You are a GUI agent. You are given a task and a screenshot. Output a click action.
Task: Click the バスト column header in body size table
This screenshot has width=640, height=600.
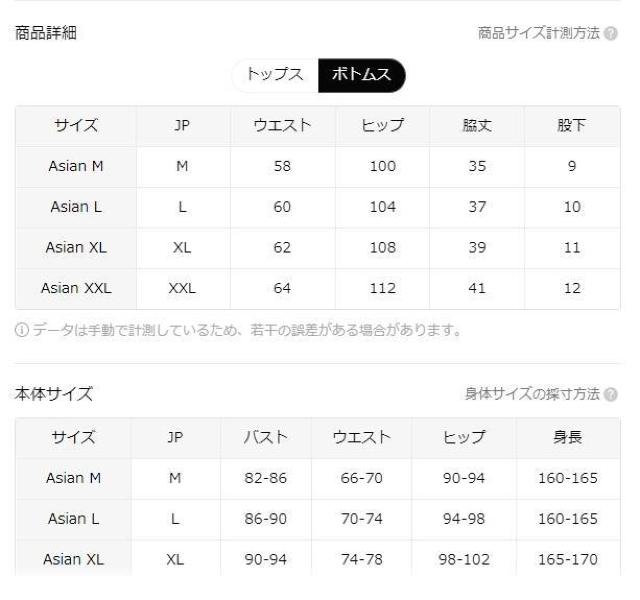(x=266, y=437)
